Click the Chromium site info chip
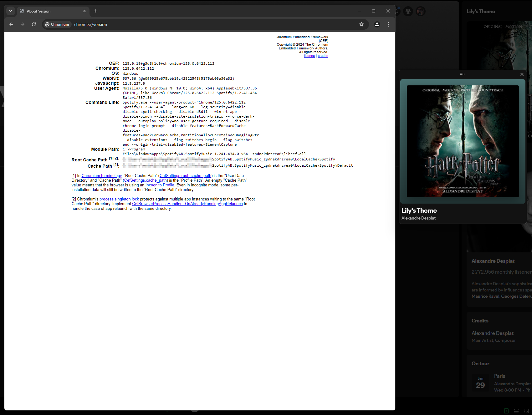Image resolution: width=532 pixels, height=415 pixels. [x=57, y=24]
